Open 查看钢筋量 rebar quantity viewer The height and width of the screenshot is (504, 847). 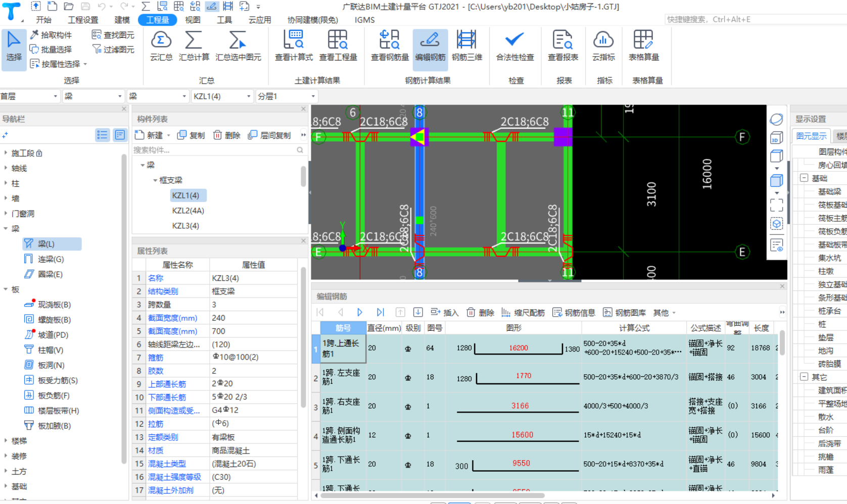[389, 45]
